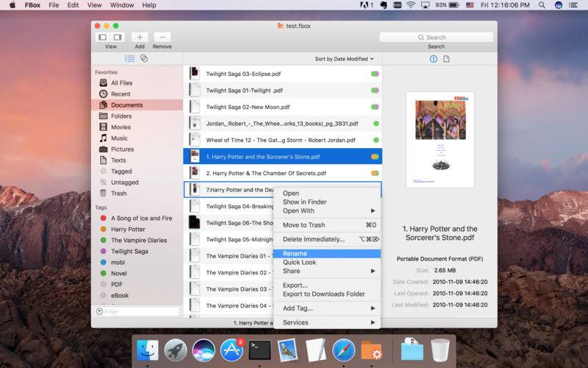Switch to the tag view icon in the sidebar header
The image size is (588, 368).
pos(143,58)
